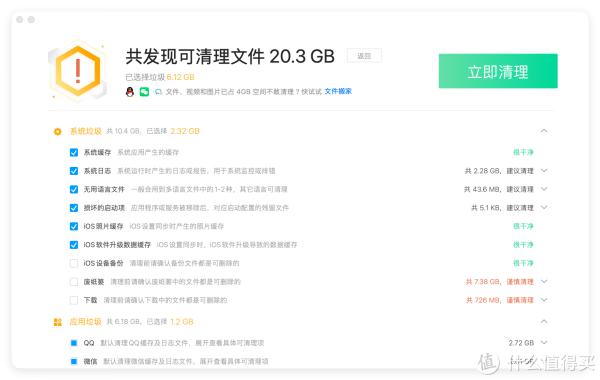Uncheck the 无用语言文件 checkbox
This screenshot has width=600, height=380.
74,189
